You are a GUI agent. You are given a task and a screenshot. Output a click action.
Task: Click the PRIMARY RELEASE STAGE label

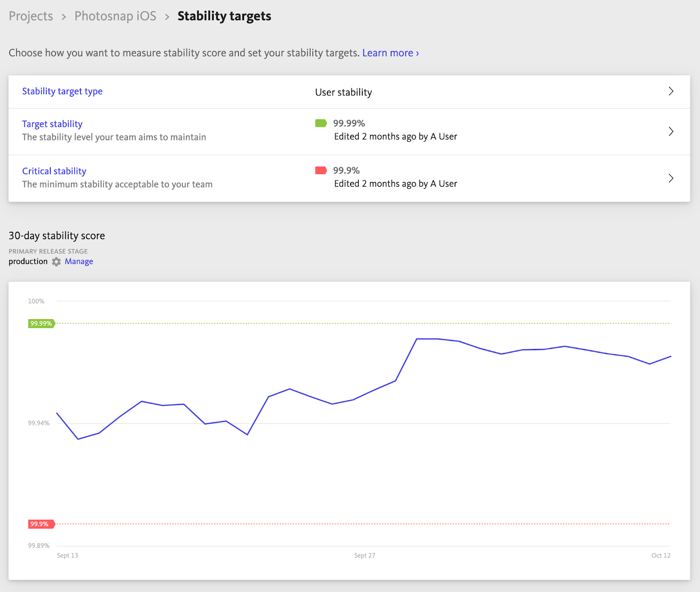48,251
